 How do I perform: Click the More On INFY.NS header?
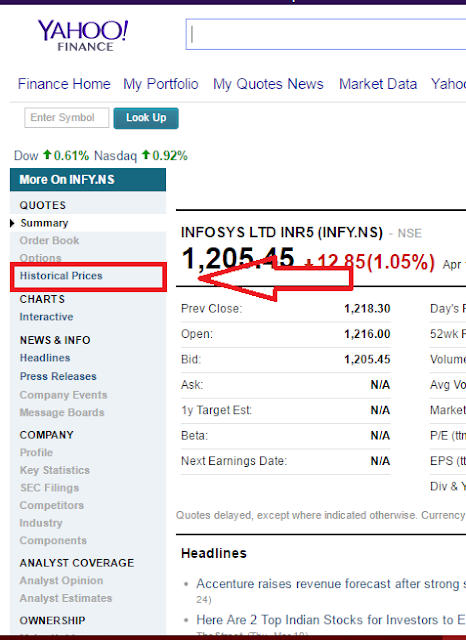pyautogui.click(x=88, y=180)
